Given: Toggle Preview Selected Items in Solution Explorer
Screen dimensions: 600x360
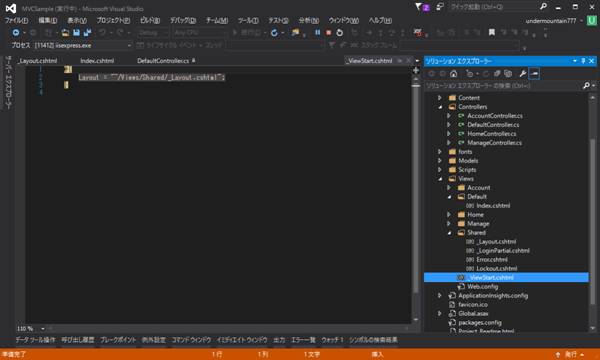Looking at the screenshot, I should (534, 73).
